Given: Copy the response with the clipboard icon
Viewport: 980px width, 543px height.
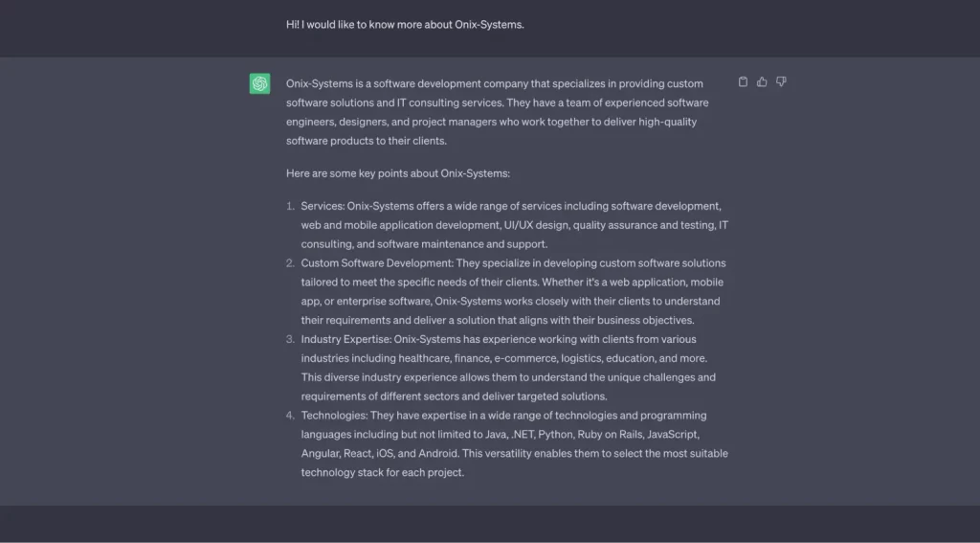Looking at the screenshot, I should coord(743,82).
